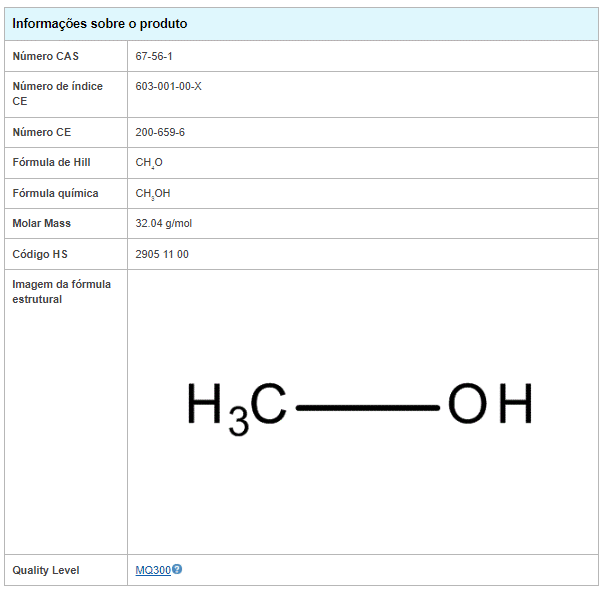Image resolution: width=604 pixels, height=589 pixels.
Task: Select the EC index value 603-001-00-X
Action: 168,86
